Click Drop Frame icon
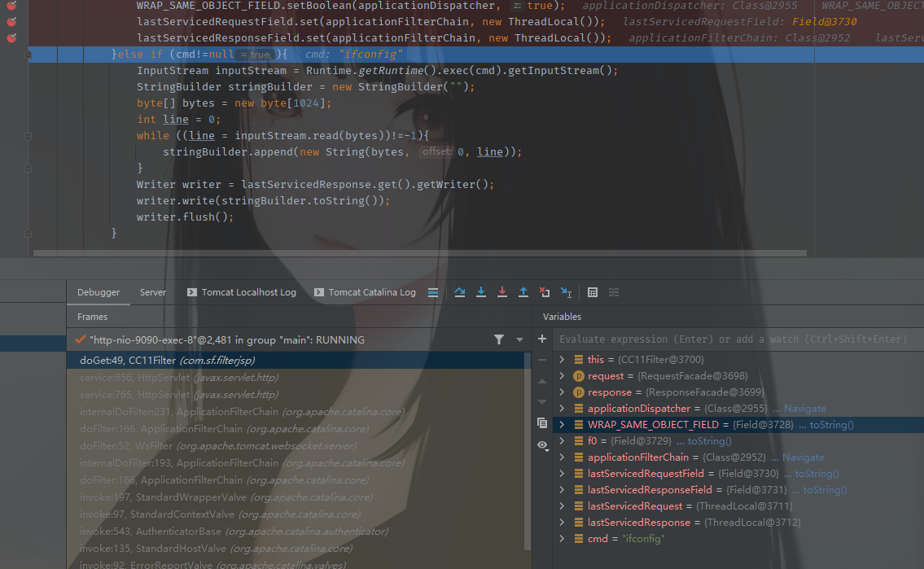 545,293
